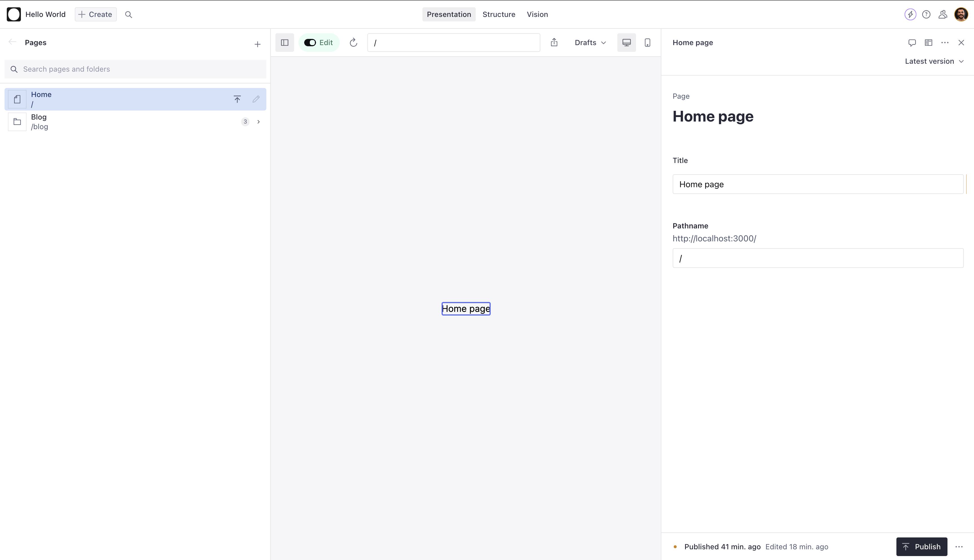Image resolution: width=974 pixels, height=560 pixels.
Task: Select desktop viewport icon
Action: coord(626,42)
